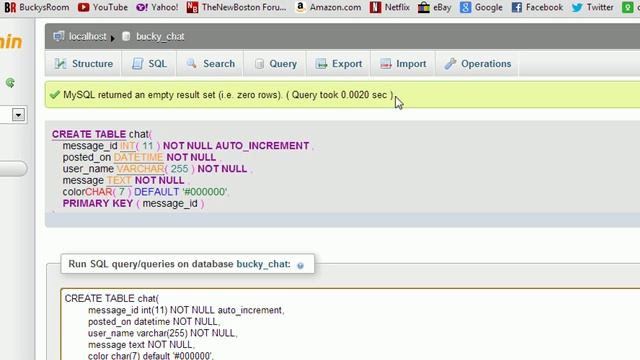Open the YouTube bookmark
Screen dimensions: 640x360
coord(103,7)
